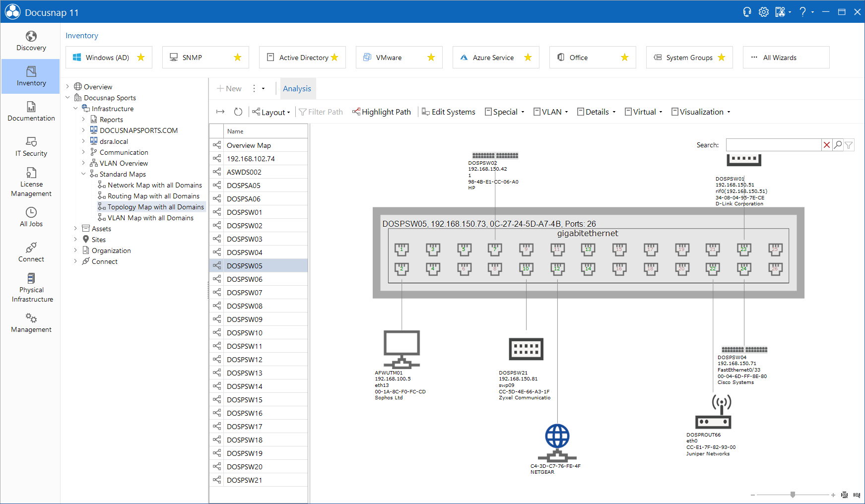Open the Management sidebar section

[x=31, y=323]
